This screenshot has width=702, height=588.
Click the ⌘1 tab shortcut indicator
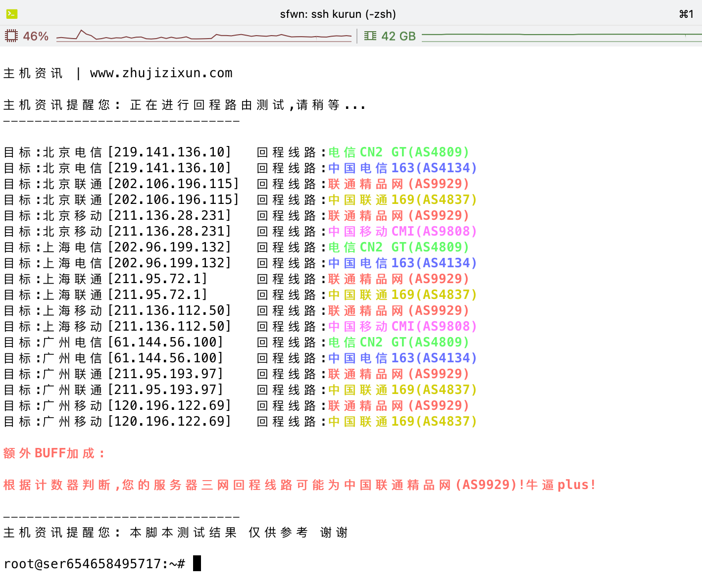[686, 14]
